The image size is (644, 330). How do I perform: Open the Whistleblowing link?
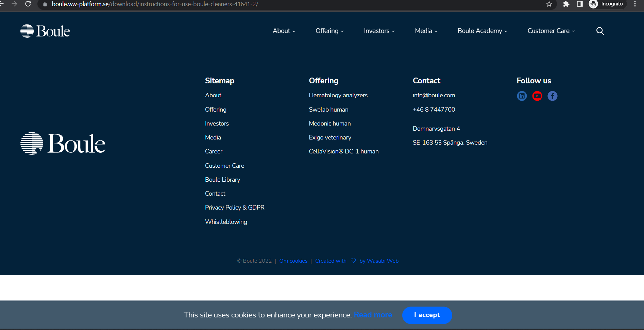(x=226, y=222)
